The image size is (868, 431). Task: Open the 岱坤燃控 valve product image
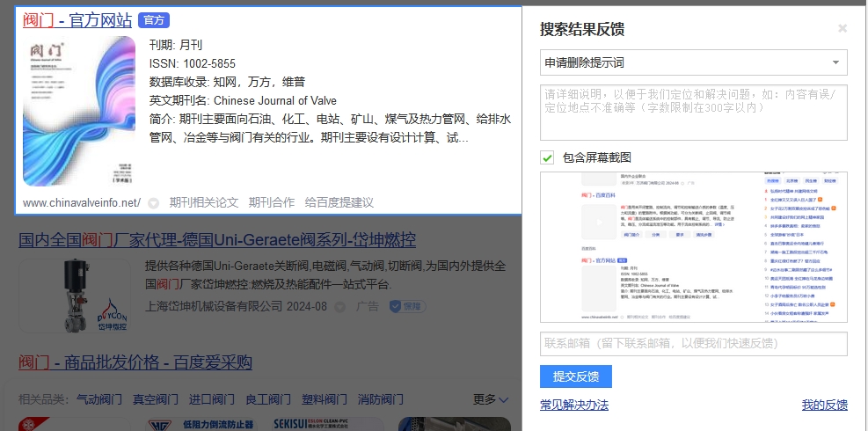pos(75,296)
